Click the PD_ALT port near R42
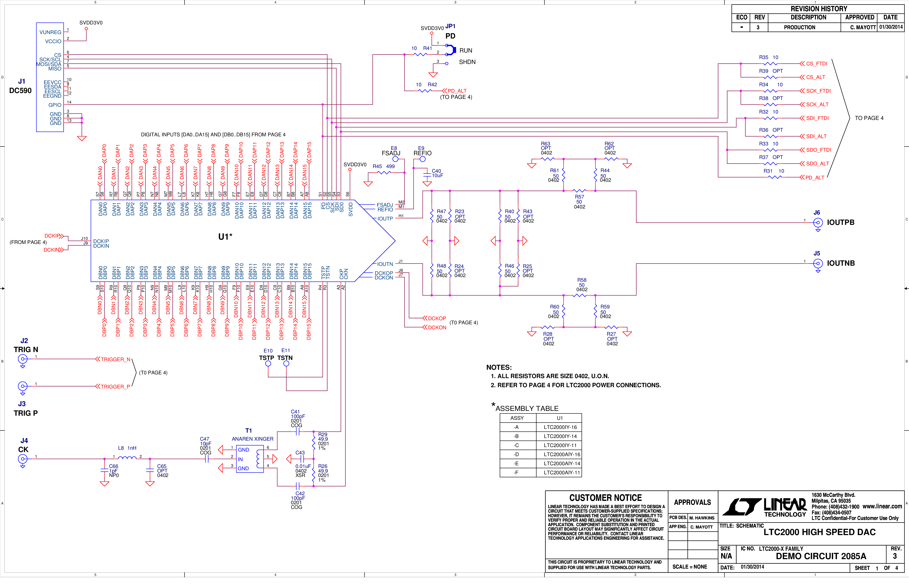Screen dimensions: 909x588 click(455, 91)
